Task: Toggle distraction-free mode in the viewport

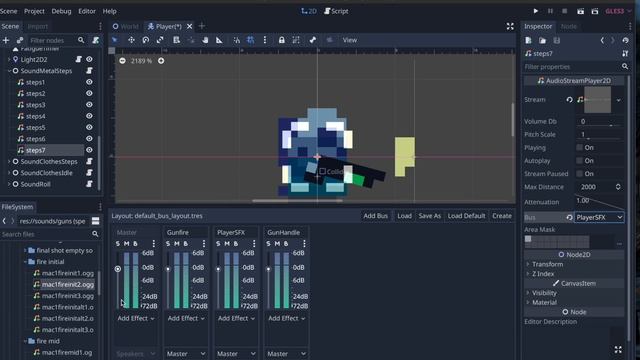Action: pyautogui.click(x=510, y=27)
